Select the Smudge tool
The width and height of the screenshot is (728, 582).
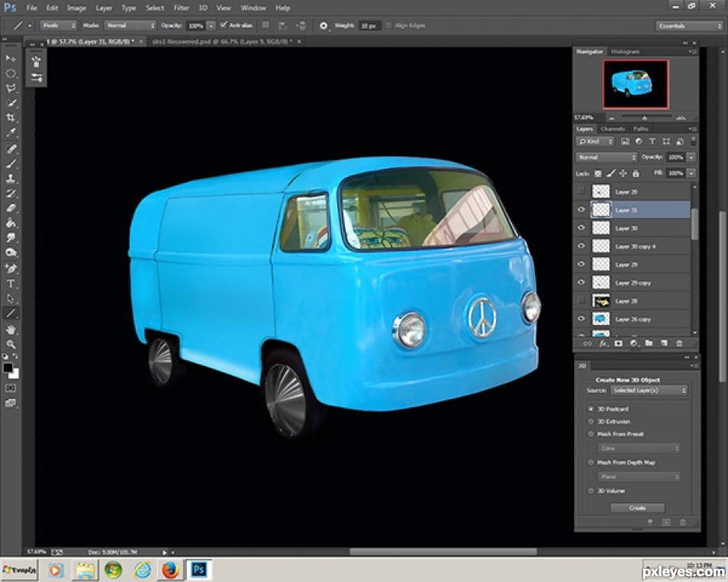[x=11, y=238]
